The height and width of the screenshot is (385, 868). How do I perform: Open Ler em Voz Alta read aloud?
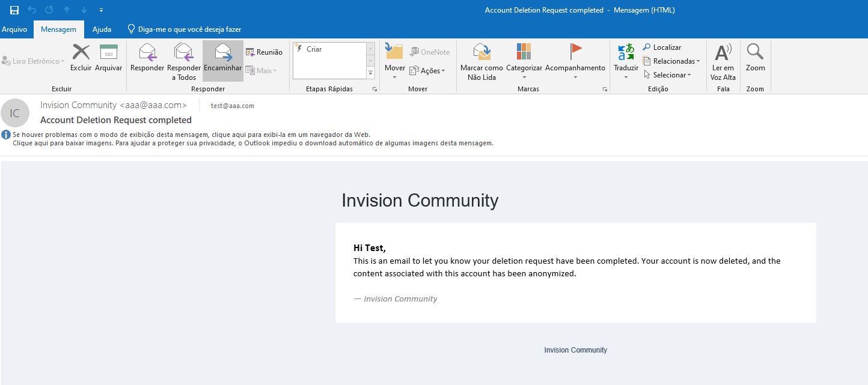(x=723, y=53)
